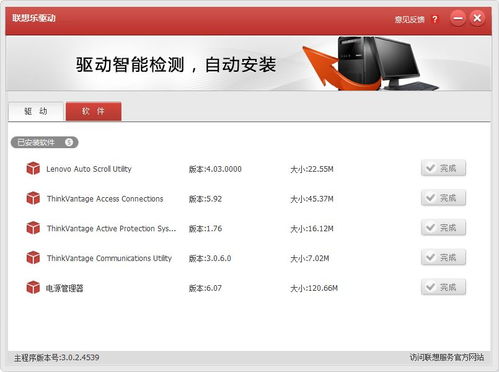Click 完成 button for ThinkVantage Communications Utility

443,257
